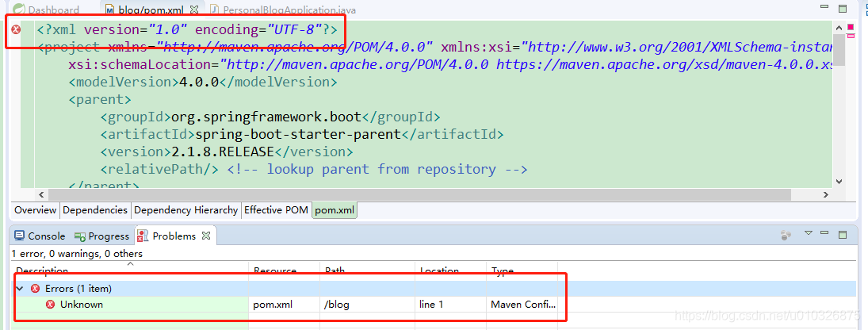Open the Console view tab
This screenshot has height=330, width=868.
tap(40, 236)
